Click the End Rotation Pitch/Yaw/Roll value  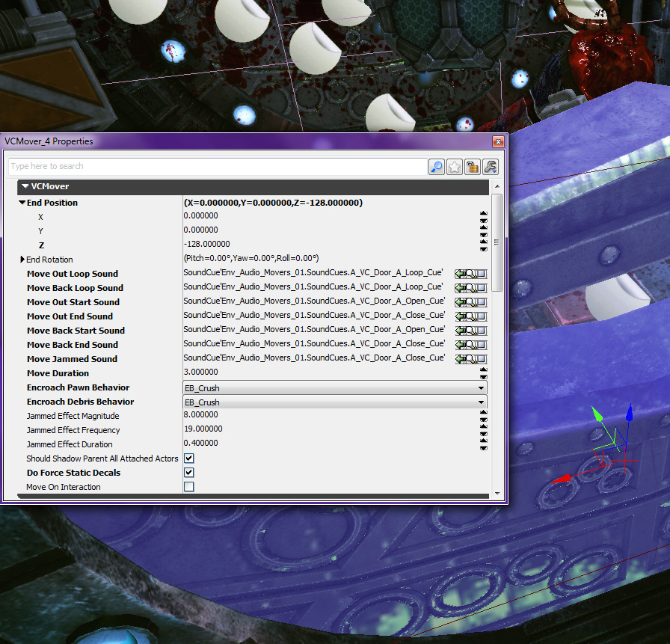point(251,258)
